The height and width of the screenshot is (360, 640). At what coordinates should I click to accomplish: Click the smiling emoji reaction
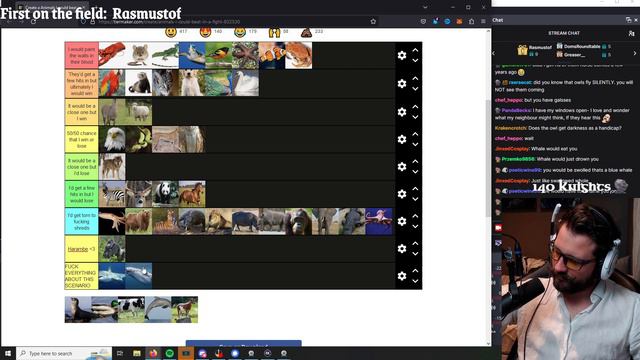coord(171,32)
